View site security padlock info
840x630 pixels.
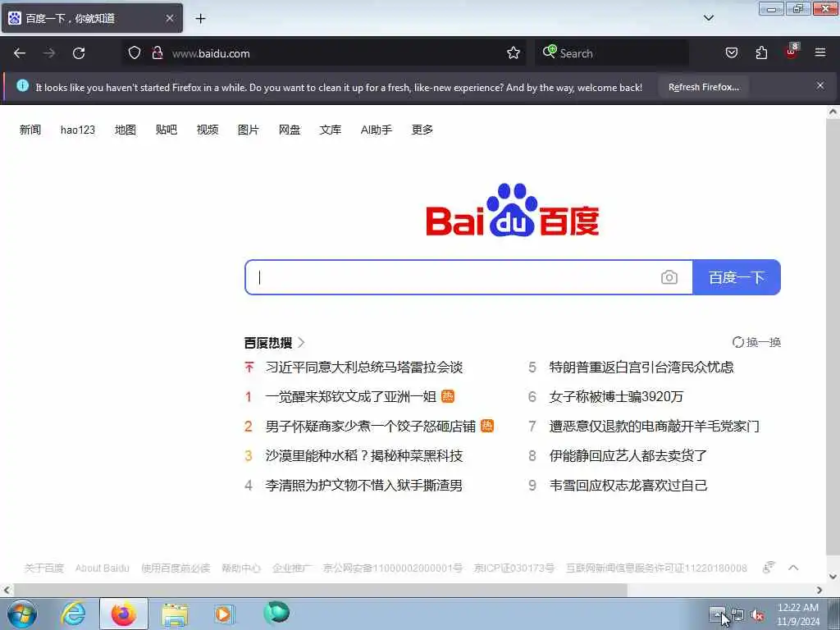click(x=157, y=52)
